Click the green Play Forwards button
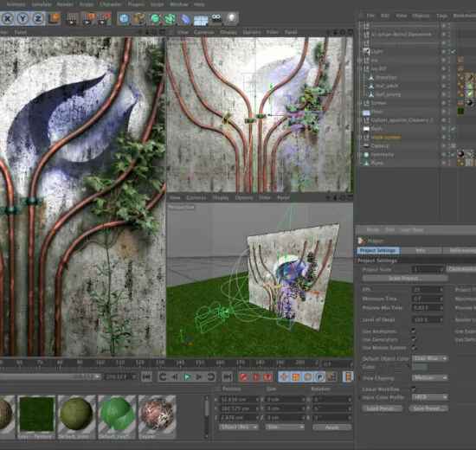 (x=187, y=376)
